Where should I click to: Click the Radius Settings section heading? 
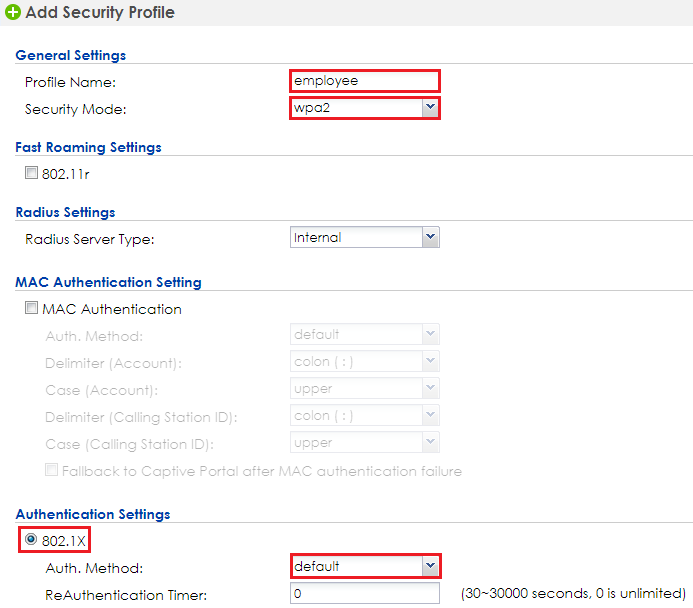[65, 212]
